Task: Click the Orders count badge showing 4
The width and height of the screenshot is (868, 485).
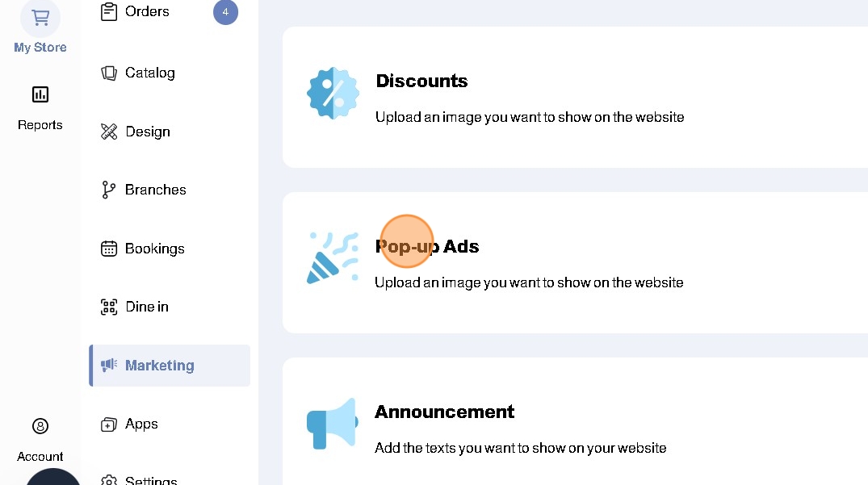Action: coord(225,12)
